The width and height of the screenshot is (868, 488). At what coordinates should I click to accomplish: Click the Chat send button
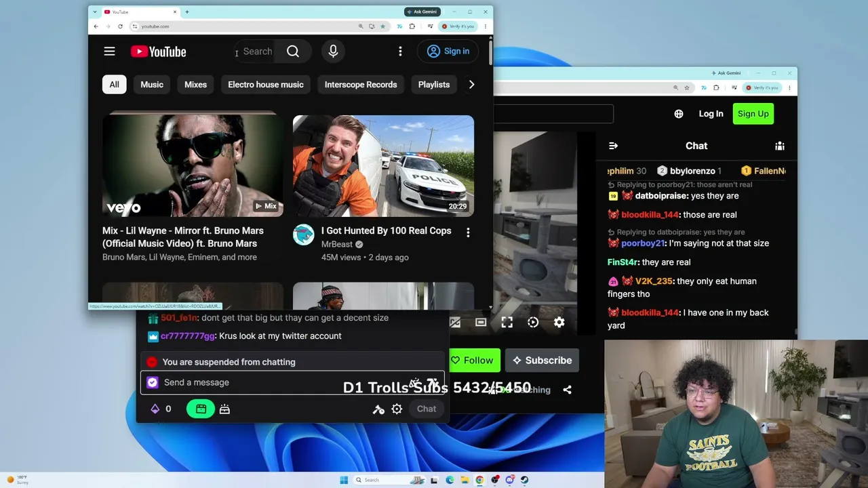click(427, 409)
